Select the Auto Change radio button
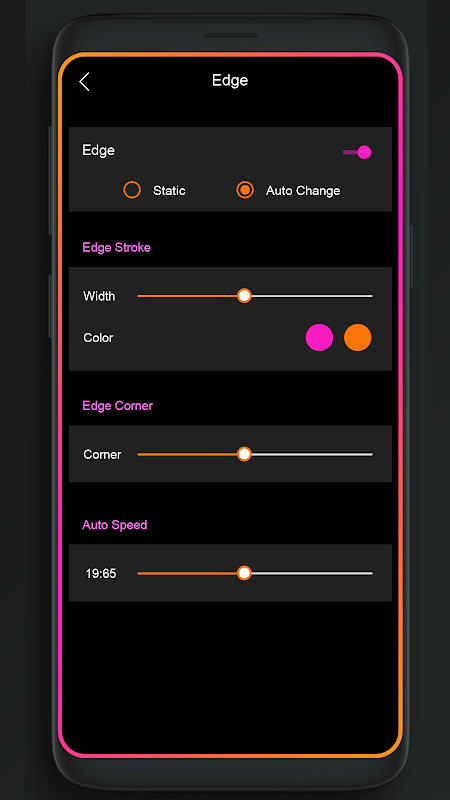450x800 pixels. pyautogui.click(x=245, y=190)
